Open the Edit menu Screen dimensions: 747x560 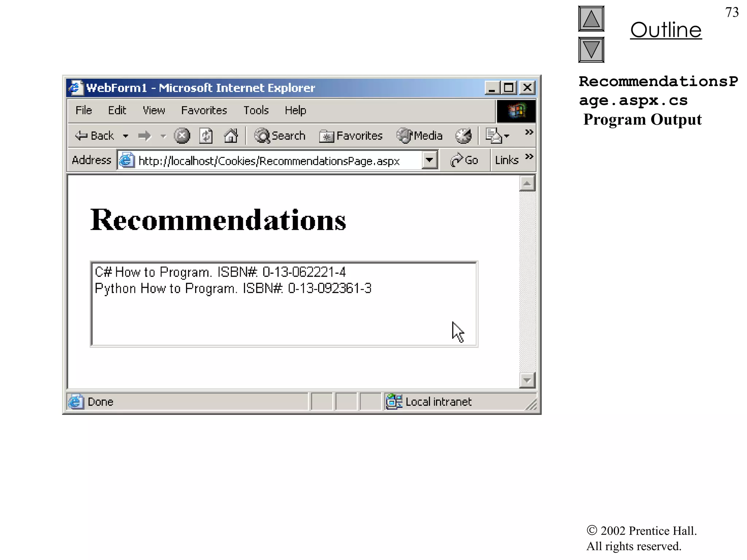pyautogui.click(x=117, y=110)
